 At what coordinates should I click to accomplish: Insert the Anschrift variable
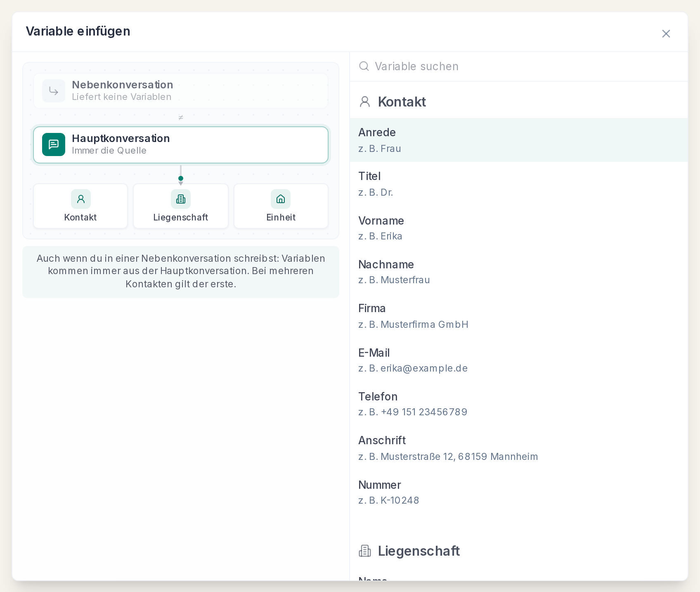click(518, 448)
